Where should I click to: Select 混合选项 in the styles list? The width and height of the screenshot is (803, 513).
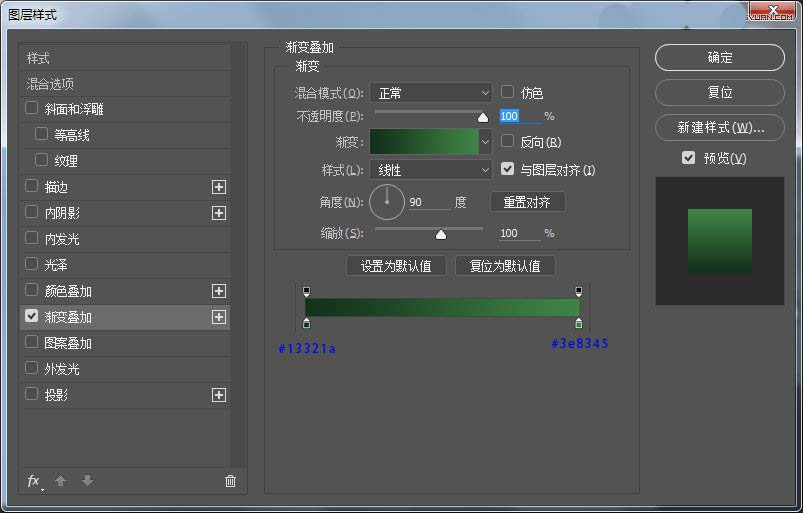pos(51,84)
